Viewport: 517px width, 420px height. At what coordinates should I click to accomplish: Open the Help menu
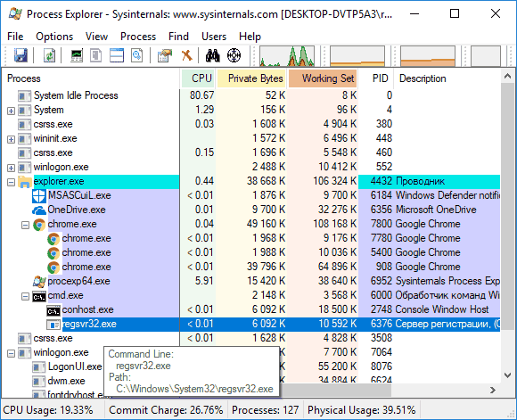(x=250, y=37)
